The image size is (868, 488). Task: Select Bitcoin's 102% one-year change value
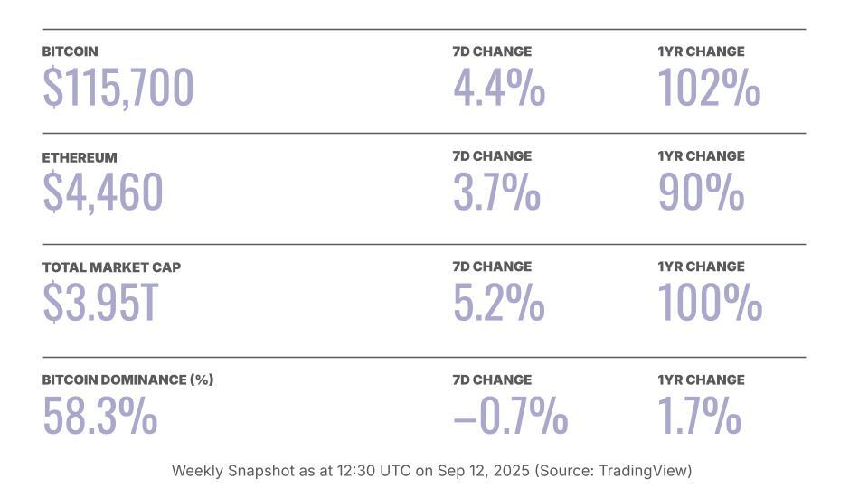click(708, 88)
